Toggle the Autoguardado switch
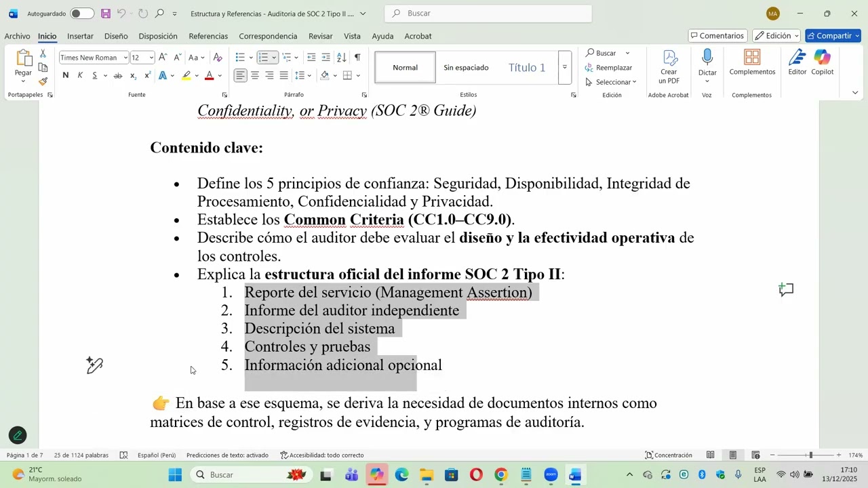 [82, 14]
